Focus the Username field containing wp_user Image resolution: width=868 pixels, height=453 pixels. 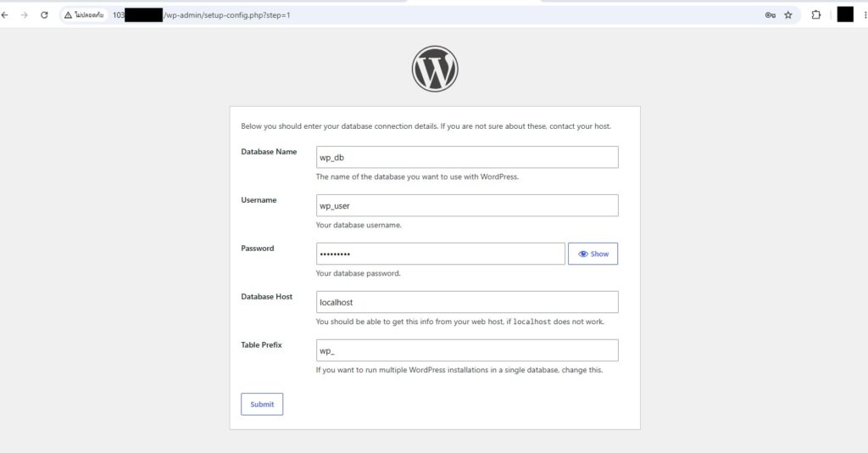467,205
